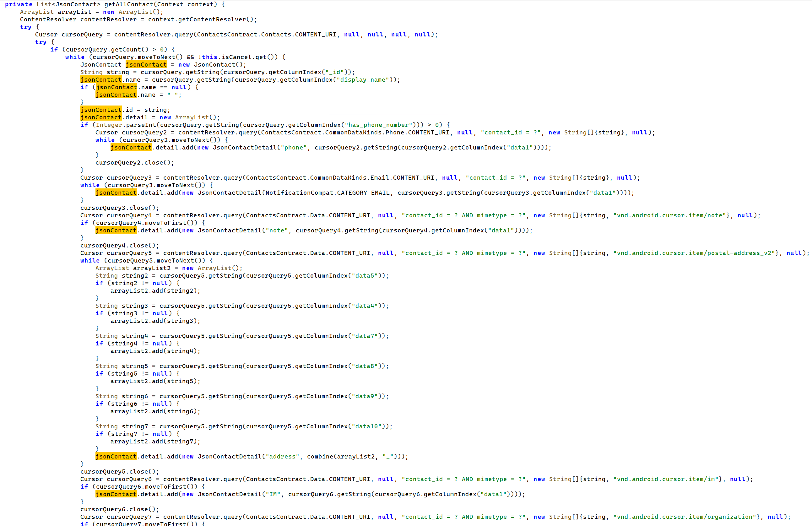The height and width of the screenshot is (526, 812).
Task: Click the "display_name" string literal
Action: 363,80
